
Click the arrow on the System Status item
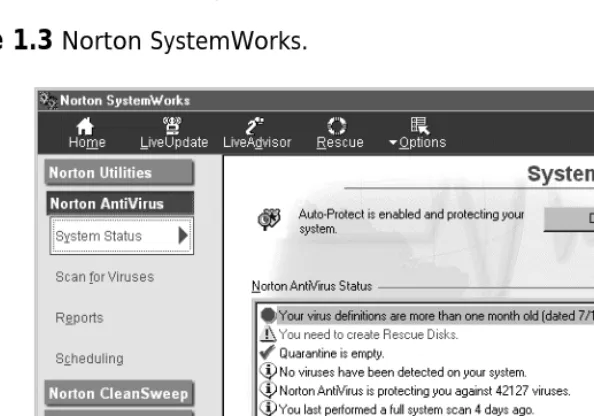pyautogui.click(x=183, y=235)
